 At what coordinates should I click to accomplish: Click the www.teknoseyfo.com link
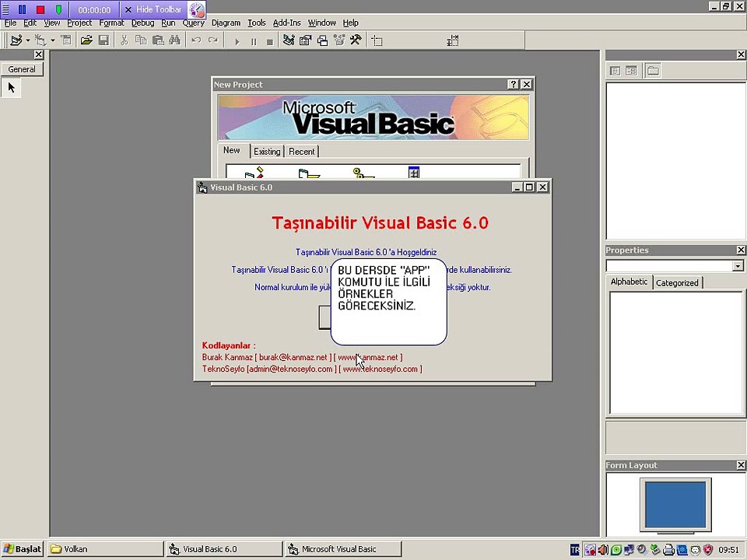381,369
